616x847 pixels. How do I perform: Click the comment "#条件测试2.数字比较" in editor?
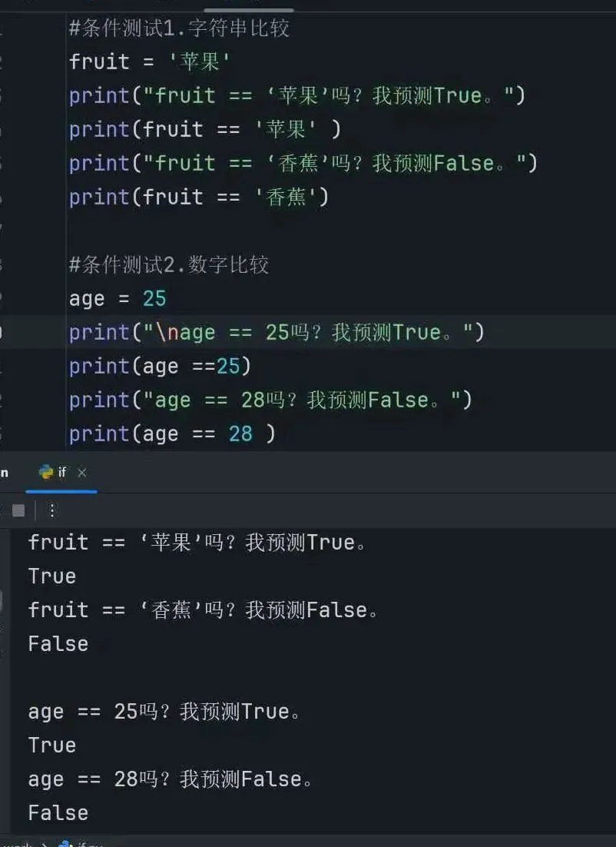[x=169, y=265]
